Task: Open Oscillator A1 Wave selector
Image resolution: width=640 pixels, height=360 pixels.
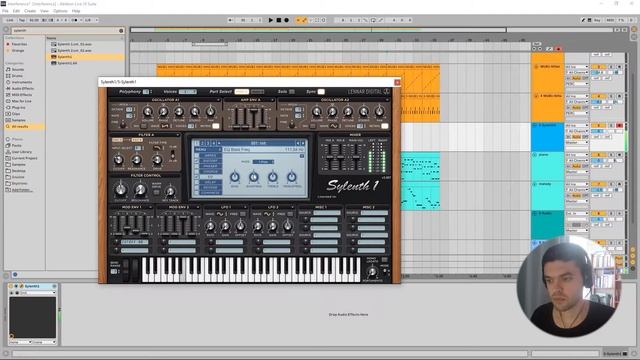Action: pyautogui.click(x=165, y=126)
